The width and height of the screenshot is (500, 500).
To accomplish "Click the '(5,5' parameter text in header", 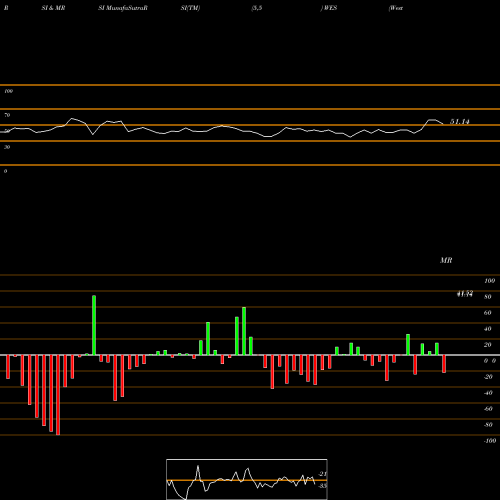I will tap(257, 8).
